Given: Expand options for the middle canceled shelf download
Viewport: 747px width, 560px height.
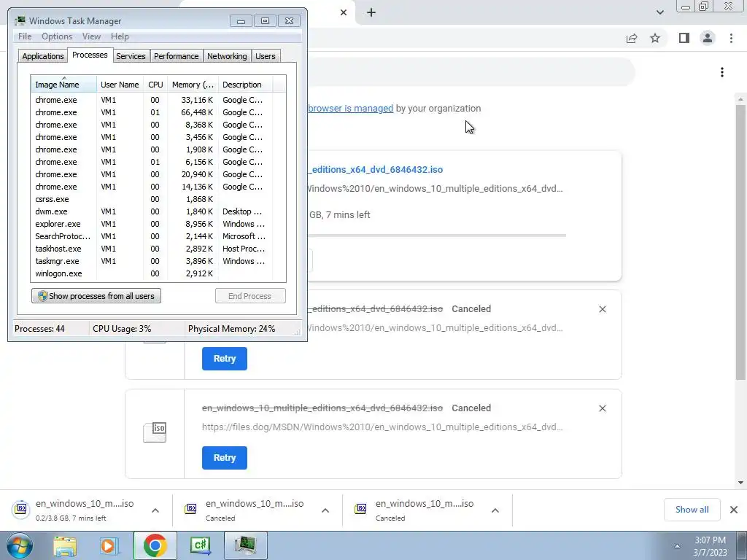Looking at the screenshot, I should click(325, 510).
